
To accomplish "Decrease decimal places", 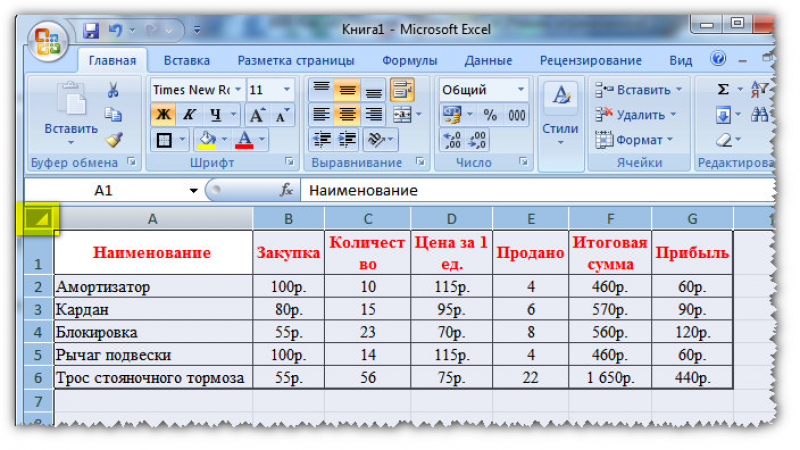I will coord(478,140).
